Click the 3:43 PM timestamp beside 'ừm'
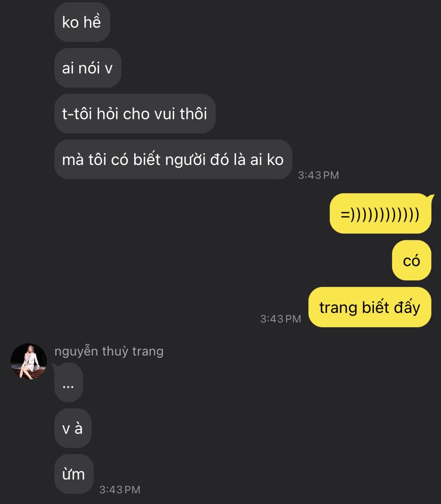Viewport: 441px width, 504px height. (x=120, y=490)
